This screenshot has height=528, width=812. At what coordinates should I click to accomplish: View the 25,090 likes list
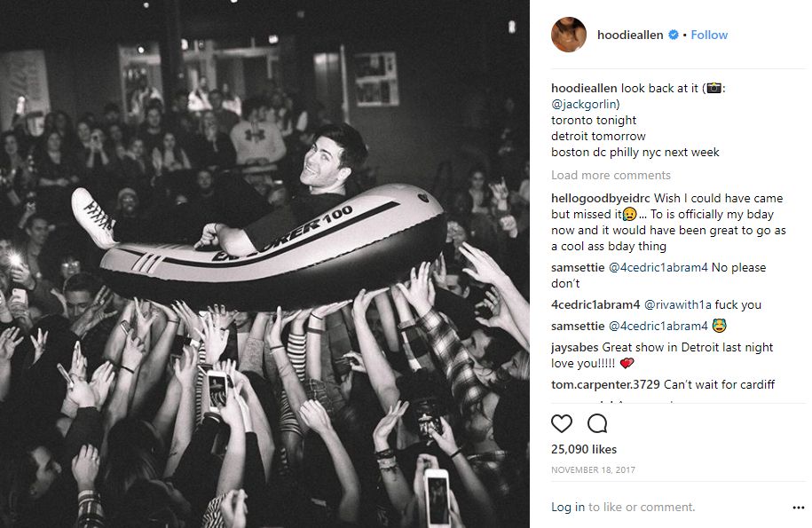pyautogui.click(x=584, y=449)
